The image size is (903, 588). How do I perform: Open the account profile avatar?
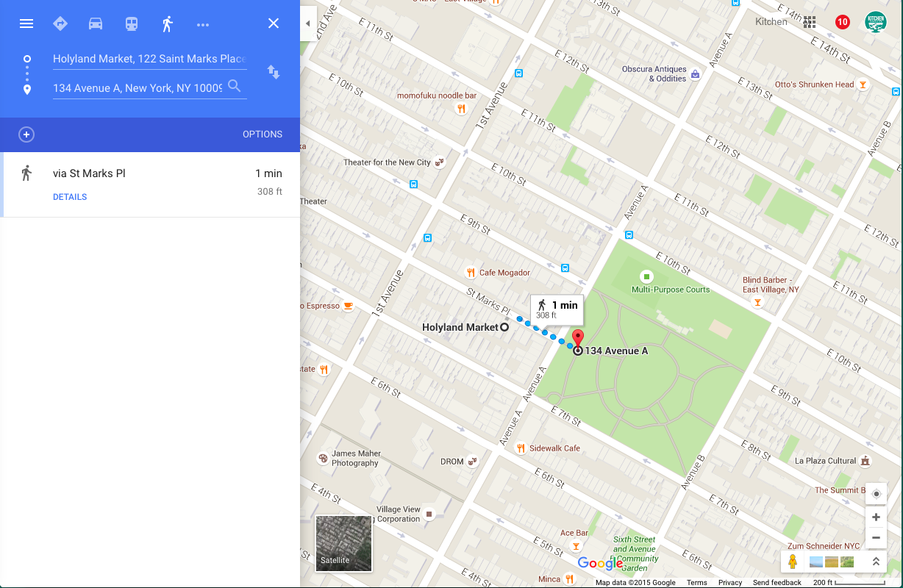(875, 22)
